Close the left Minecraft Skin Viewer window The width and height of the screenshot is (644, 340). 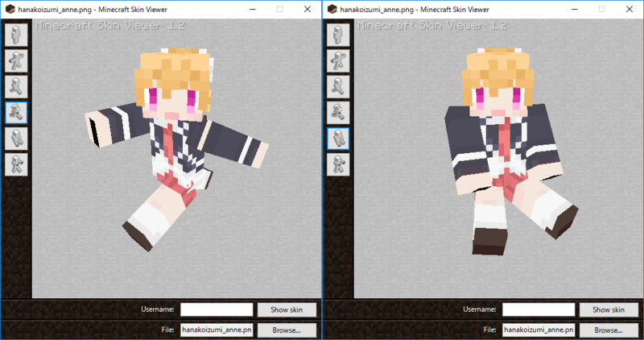308,9
